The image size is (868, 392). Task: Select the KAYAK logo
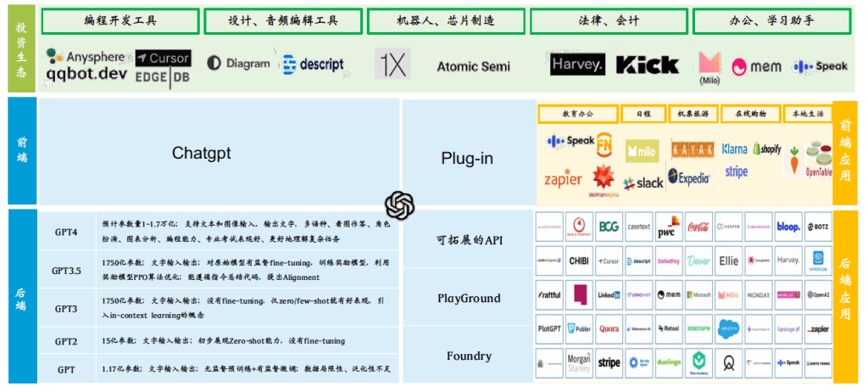tap(693, 149)
